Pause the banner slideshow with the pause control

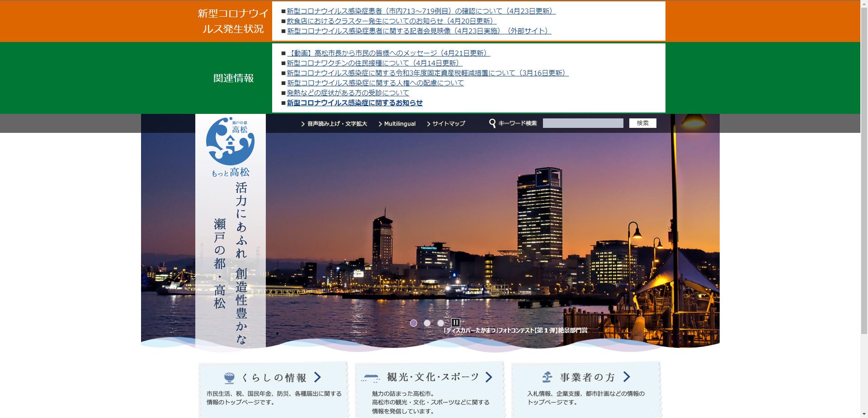pyautogui.click(x=456, y=323)
